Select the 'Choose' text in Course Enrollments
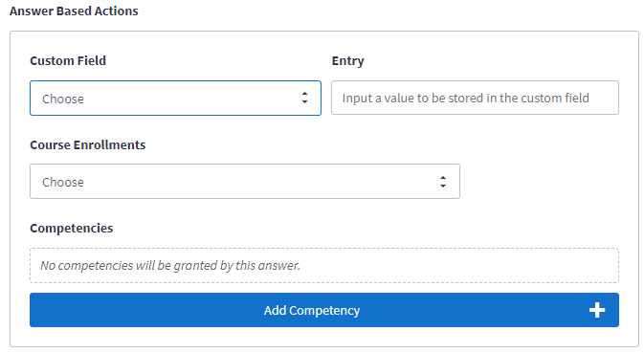The height and width of the screenshot is (353, 644). 63,183
